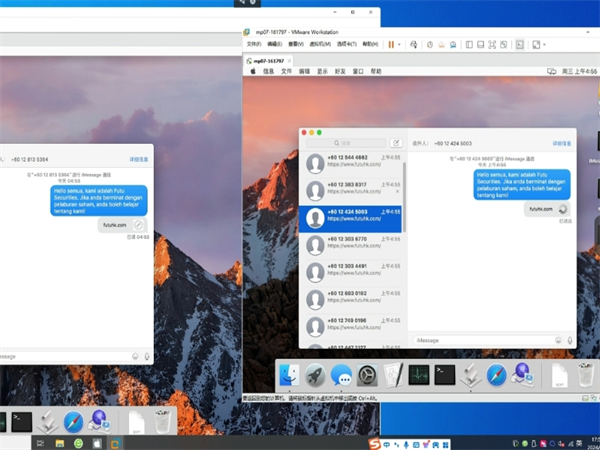Click the search field in Messages sidebar
The width and height of the screenshot is (600, 450).
[x=345, y=143]
